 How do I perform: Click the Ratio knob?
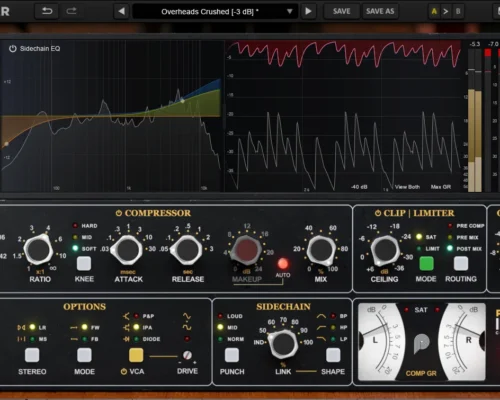[39, 249]
